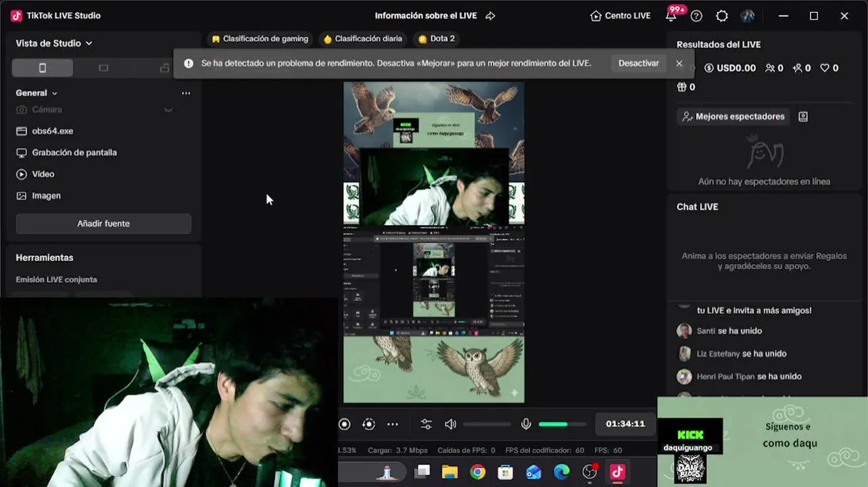This screenshot has height=487, width=868.
Task: Open the Vista de Studio dropdown
Action: tap(54, 43)
